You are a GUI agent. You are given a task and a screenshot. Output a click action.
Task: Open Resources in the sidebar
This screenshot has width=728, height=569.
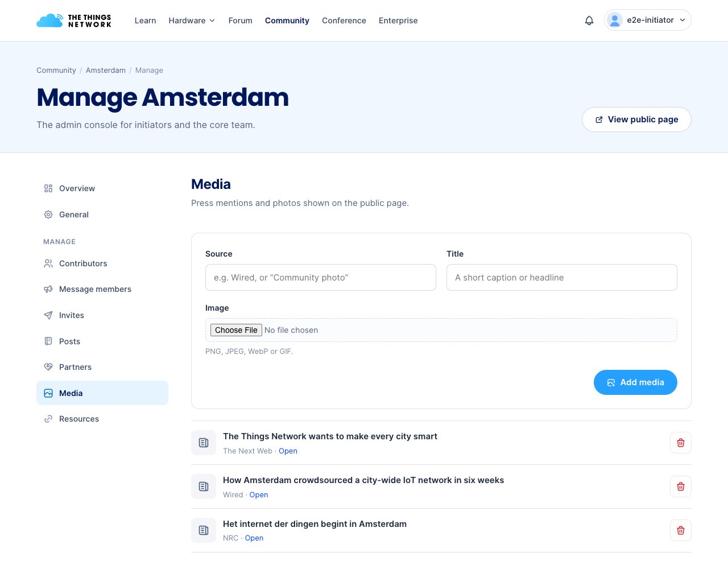(x=102, y=419)
